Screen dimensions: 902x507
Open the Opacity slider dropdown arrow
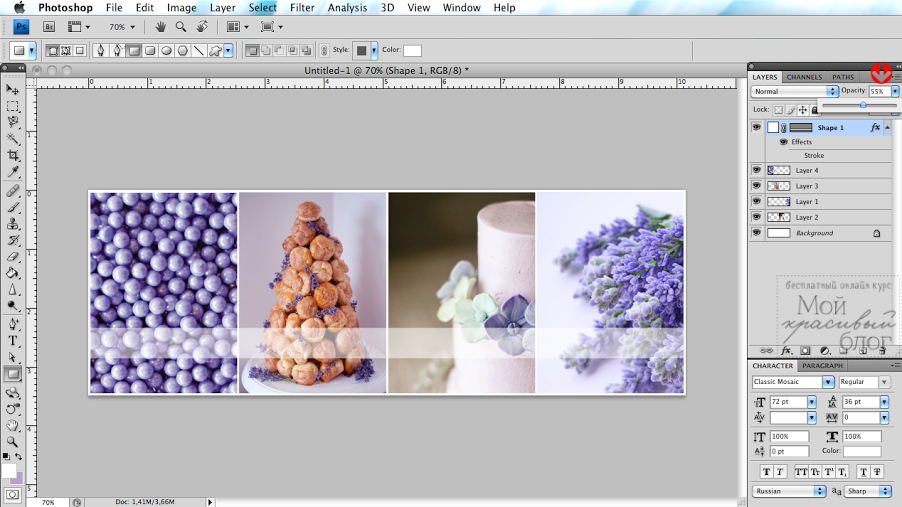point(895,91)
